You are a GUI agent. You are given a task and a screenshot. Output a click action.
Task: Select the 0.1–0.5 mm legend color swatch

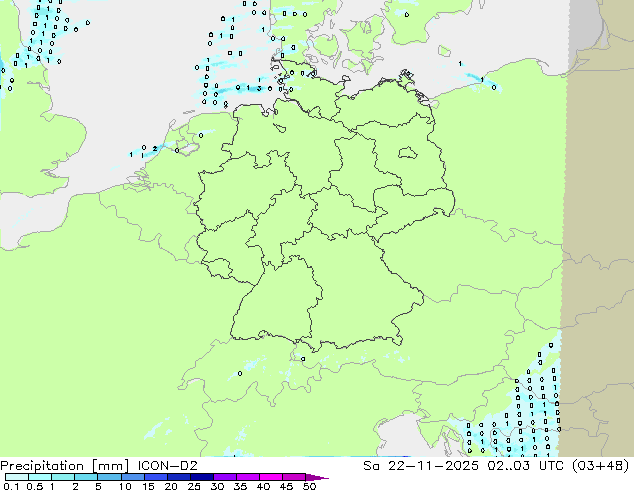coord(17,477)
